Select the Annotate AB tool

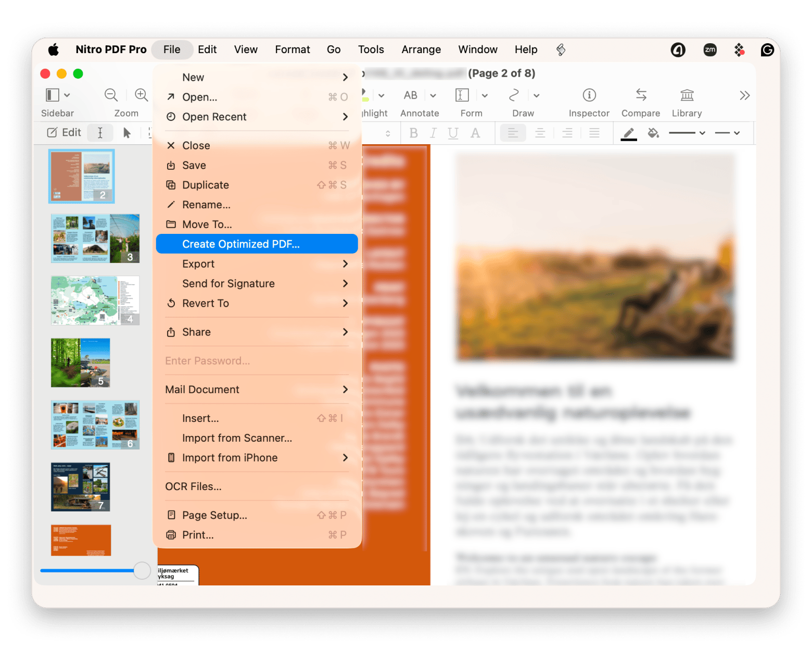pyautogui.click(x=411, y=95)
